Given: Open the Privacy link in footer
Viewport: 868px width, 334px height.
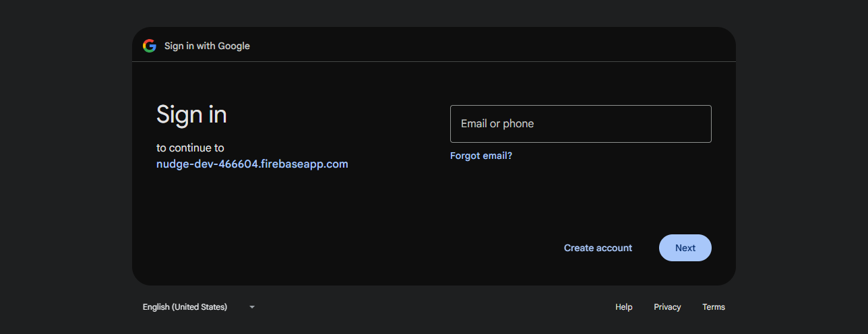Looking at the screenshot, I should coord(667,307).
